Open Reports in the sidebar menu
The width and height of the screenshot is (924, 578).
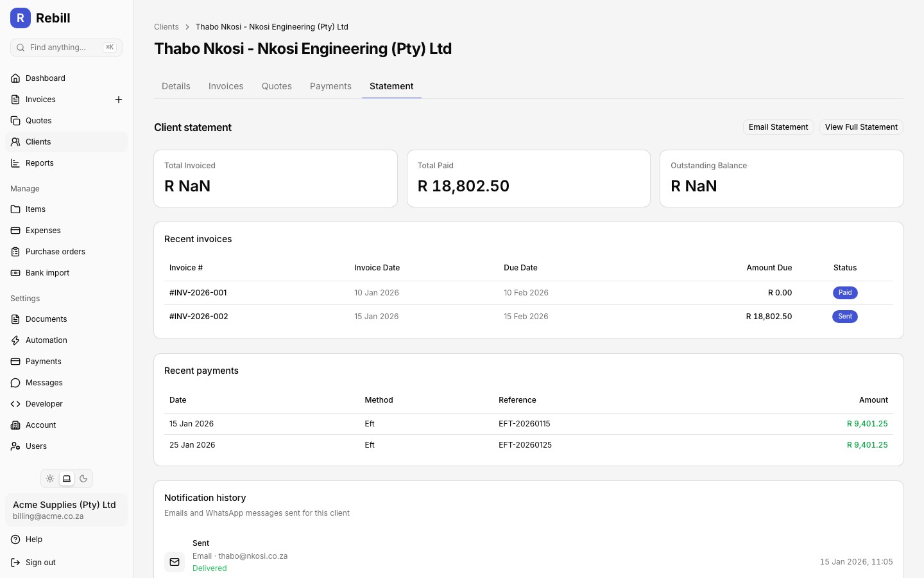coord(66,163)
